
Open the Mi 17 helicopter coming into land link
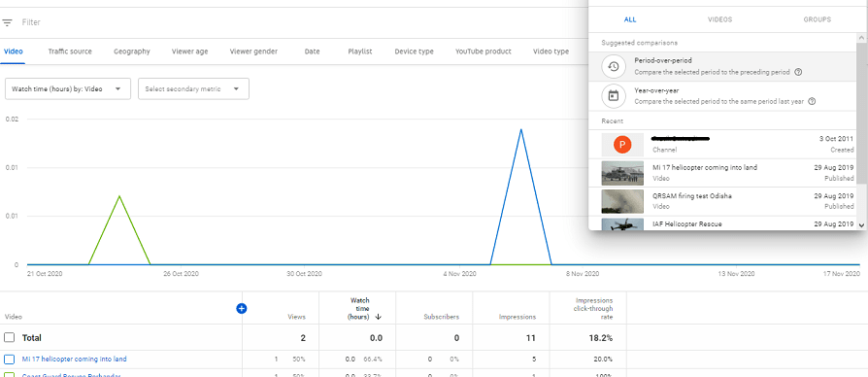pyautogui.click(x=74, y=360)
